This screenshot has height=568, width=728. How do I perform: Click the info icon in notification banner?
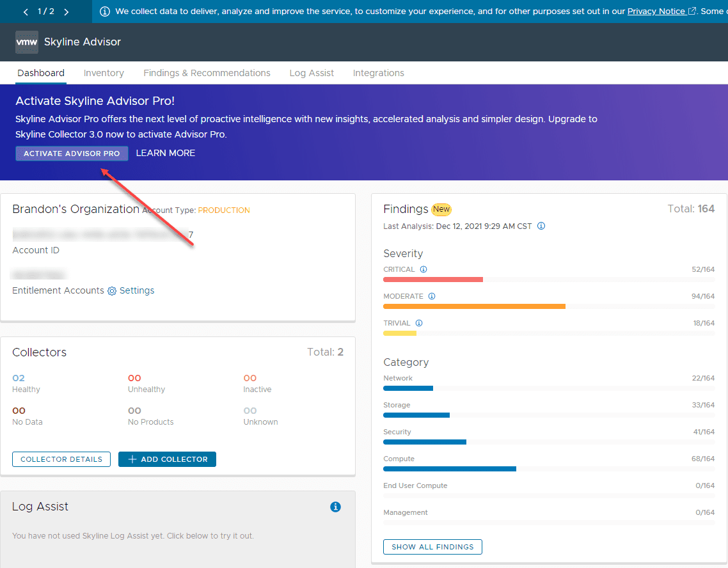tap(105, 11)
